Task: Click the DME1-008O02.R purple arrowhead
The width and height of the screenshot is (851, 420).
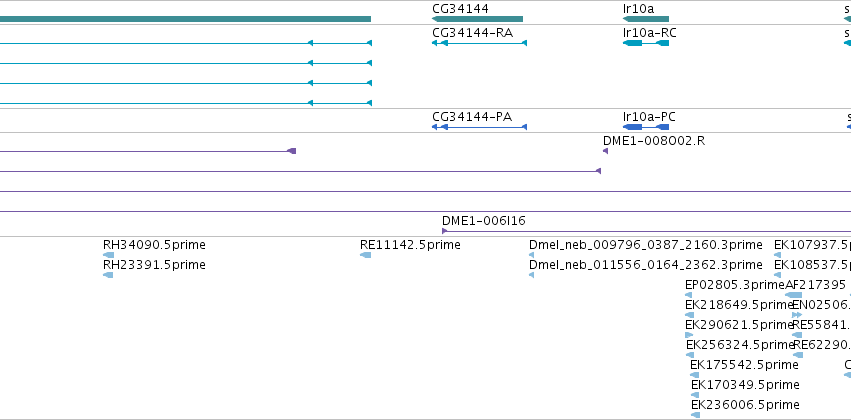Action: pyautogui.click(x=606, y=151)
